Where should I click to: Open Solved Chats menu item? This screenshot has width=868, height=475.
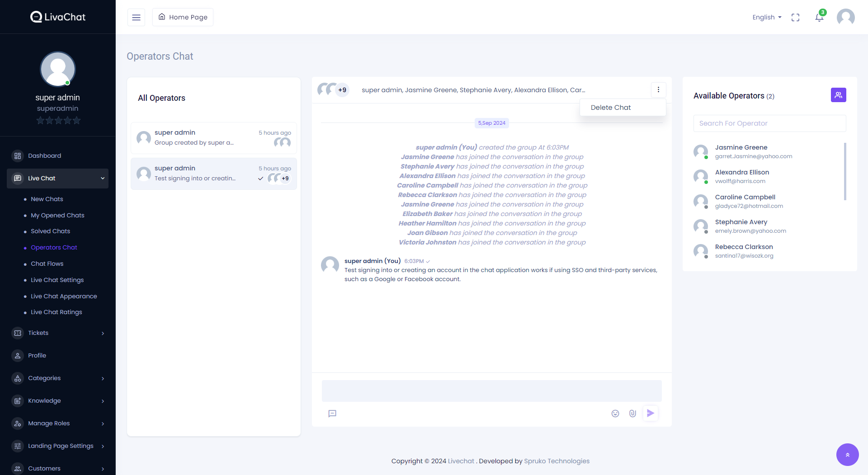(50, 231)
